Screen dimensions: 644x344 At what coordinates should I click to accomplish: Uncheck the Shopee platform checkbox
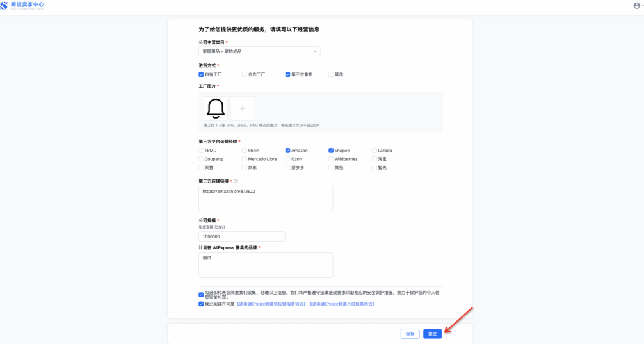point(331,151)
